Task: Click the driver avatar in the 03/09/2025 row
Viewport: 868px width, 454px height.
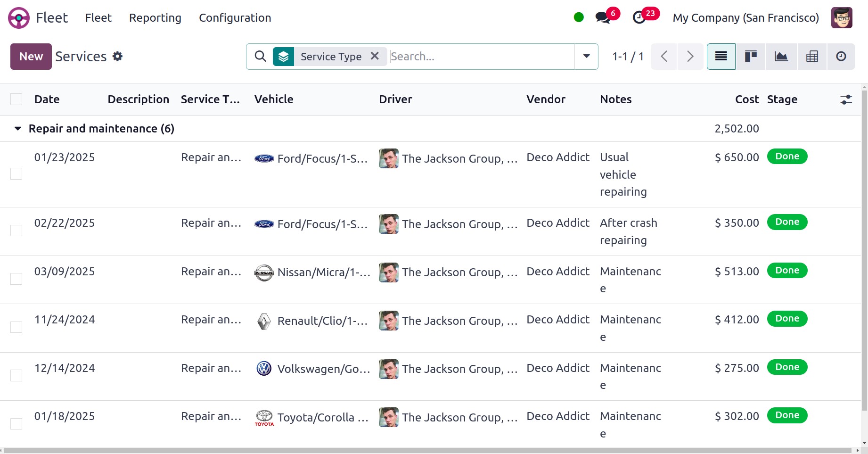Action: click(389, 272)
